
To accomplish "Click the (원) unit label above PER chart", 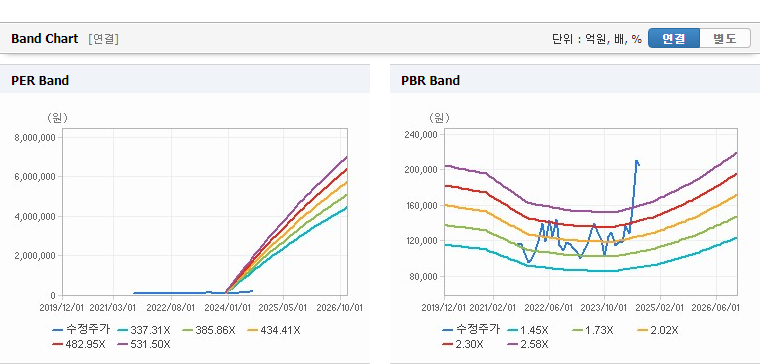I will pyautogui.click(x=57, y=117).
